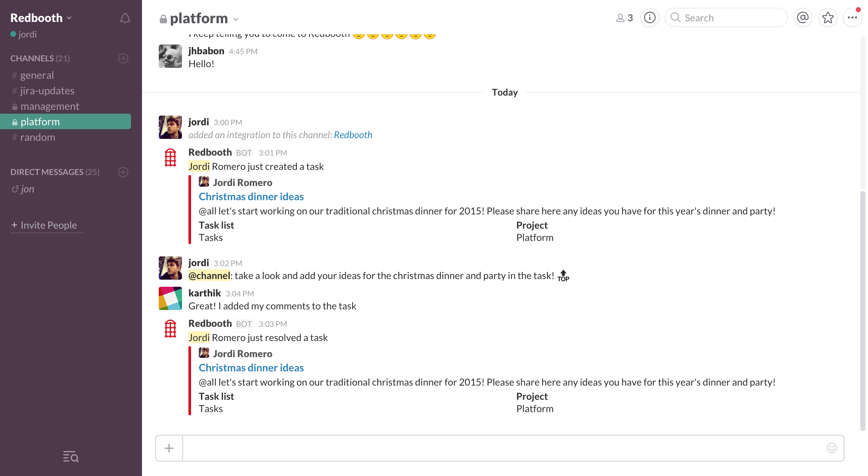Start a new direct message with plus icon
868x476 pixels.
coord(123,172)
